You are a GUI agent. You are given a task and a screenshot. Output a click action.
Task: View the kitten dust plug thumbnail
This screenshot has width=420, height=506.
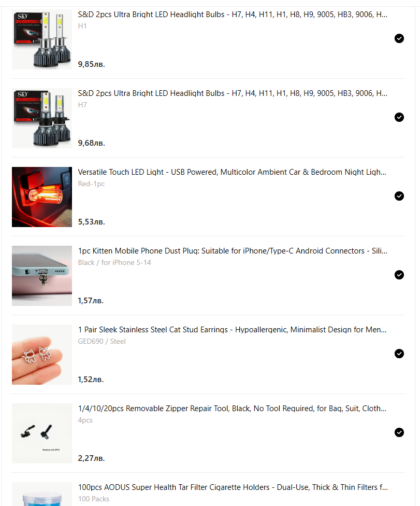pyautogui.click(x=42, y=276)
